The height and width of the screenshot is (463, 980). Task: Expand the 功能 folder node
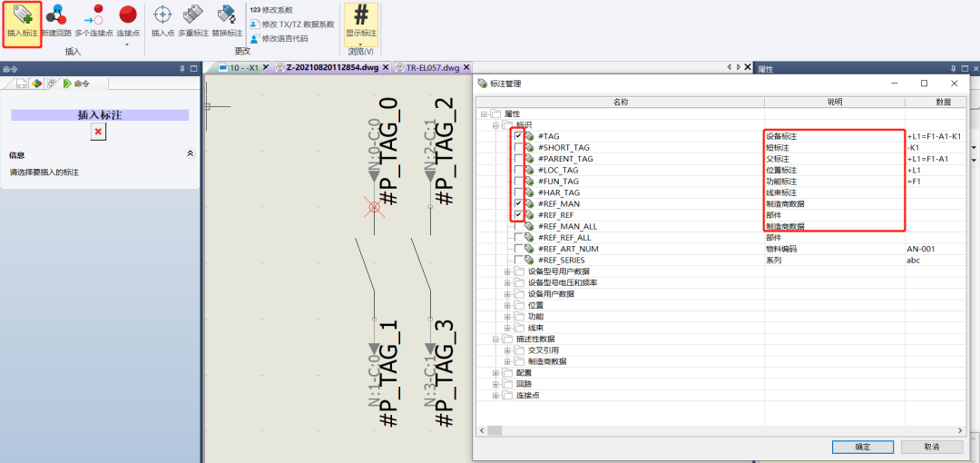click(x=507, y=316)
